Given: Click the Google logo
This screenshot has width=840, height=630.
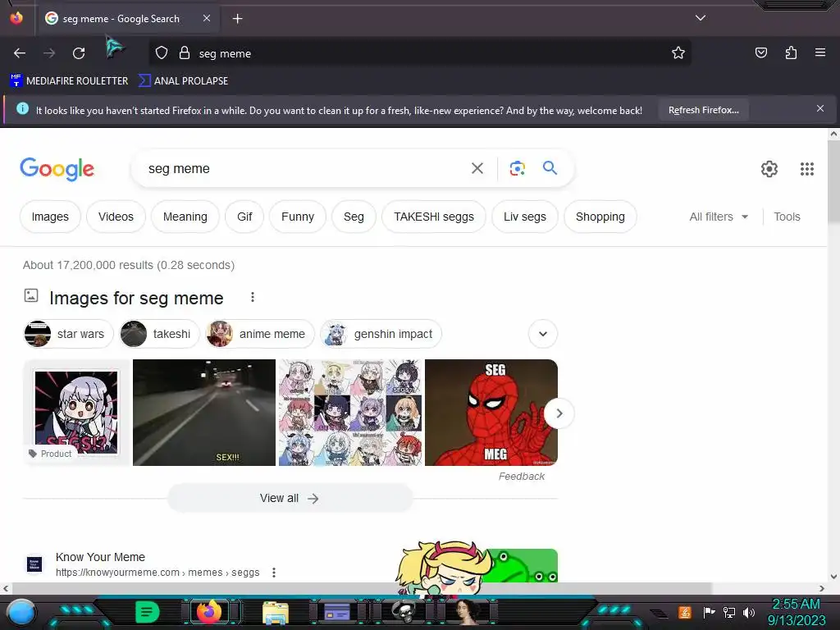Looking at the screenshot, I should 57,169.
